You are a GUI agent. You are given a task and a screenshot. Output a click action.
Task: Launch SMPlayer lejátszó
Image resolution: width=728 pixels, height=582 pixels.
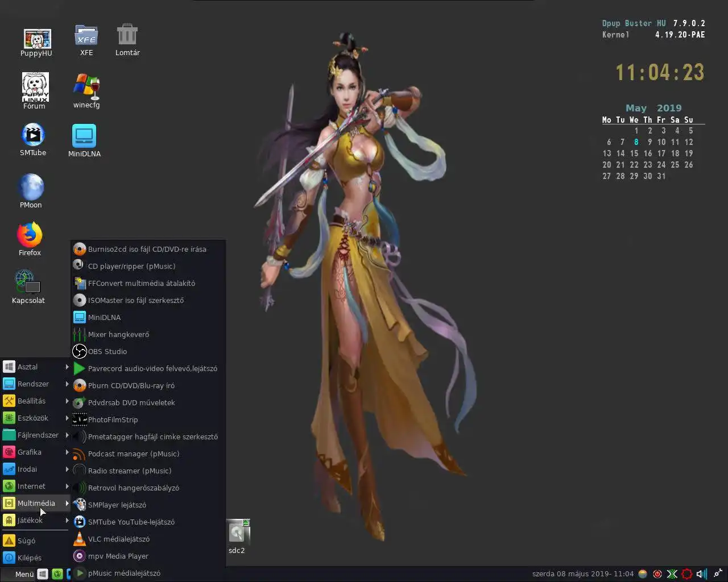148,505
